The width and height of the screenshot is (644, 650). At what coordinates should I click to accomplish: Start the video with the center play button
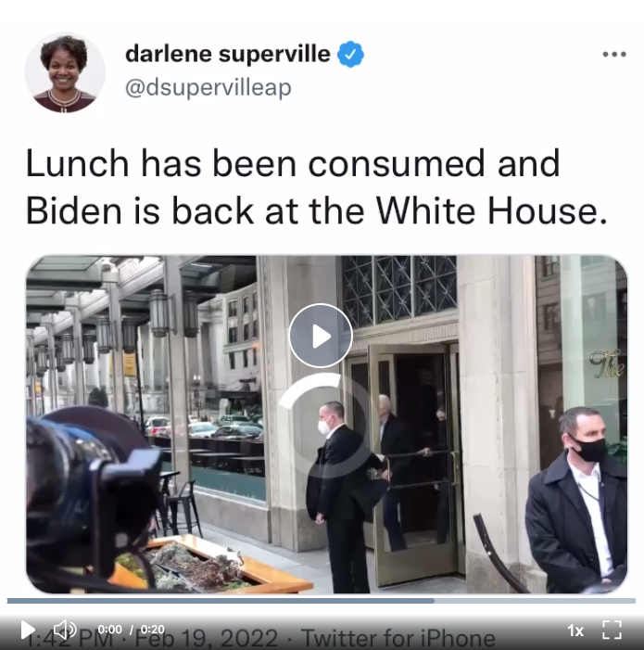(x=321, y=337)
